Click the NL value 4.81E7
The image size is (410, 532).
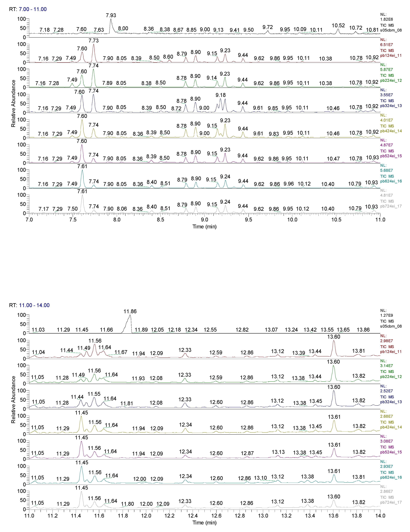(x=387, y=195)
